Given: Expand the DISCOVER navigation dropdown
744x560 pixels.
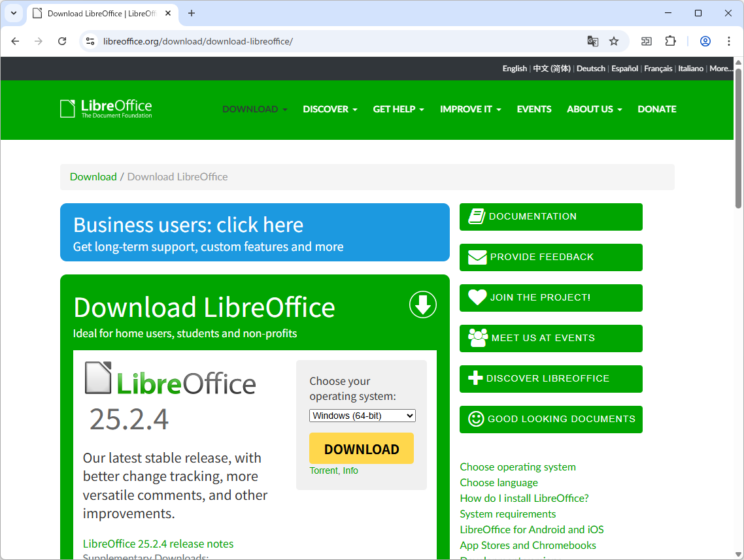Looking at the screenshot, I should (x=330, y=109).
